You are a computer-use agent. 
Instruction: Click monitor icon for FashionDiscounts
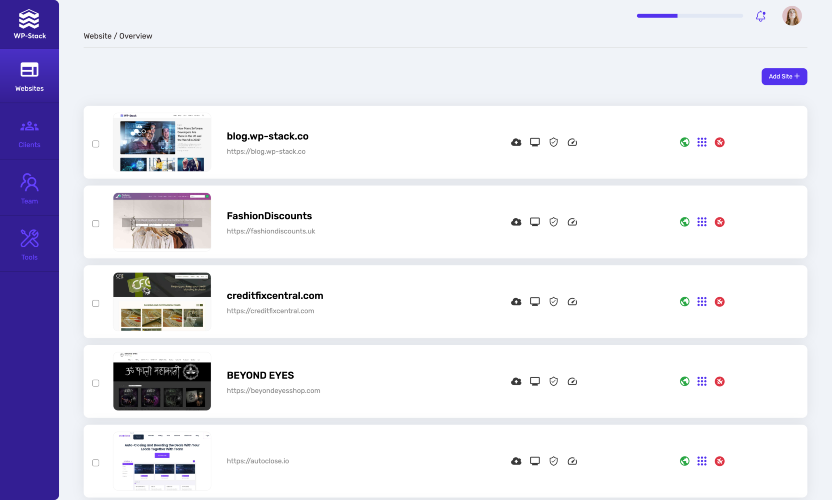[535, 222]
